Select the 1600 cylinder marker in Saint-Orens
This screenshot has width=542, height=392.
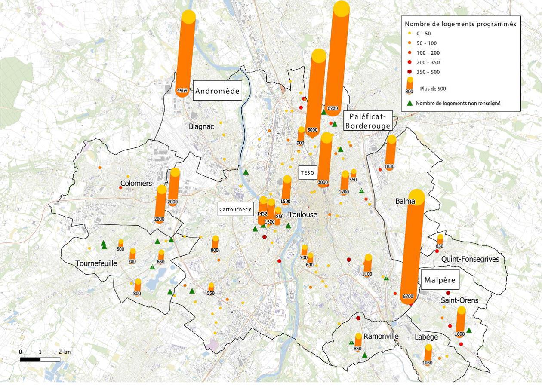(460, 323)
